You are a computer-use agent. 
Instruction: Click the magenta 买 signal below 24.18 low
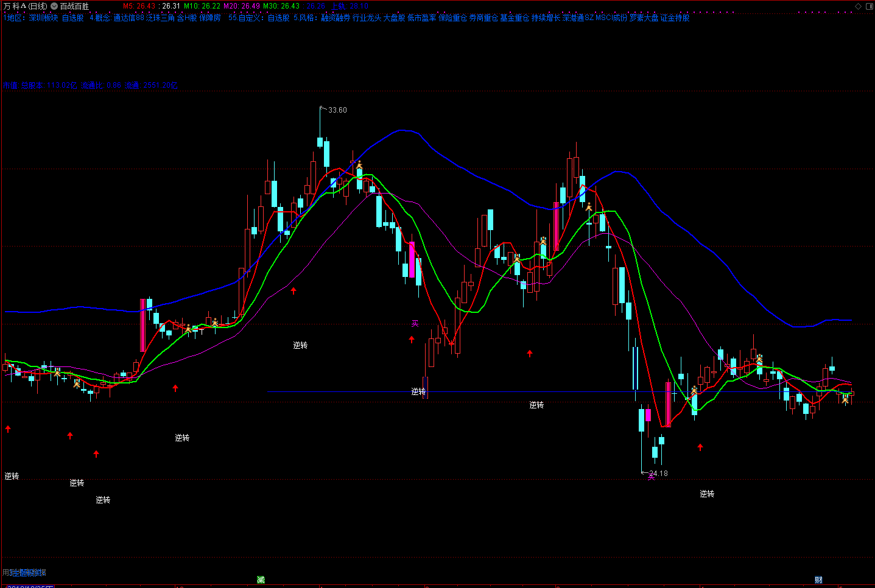[651, 477]
